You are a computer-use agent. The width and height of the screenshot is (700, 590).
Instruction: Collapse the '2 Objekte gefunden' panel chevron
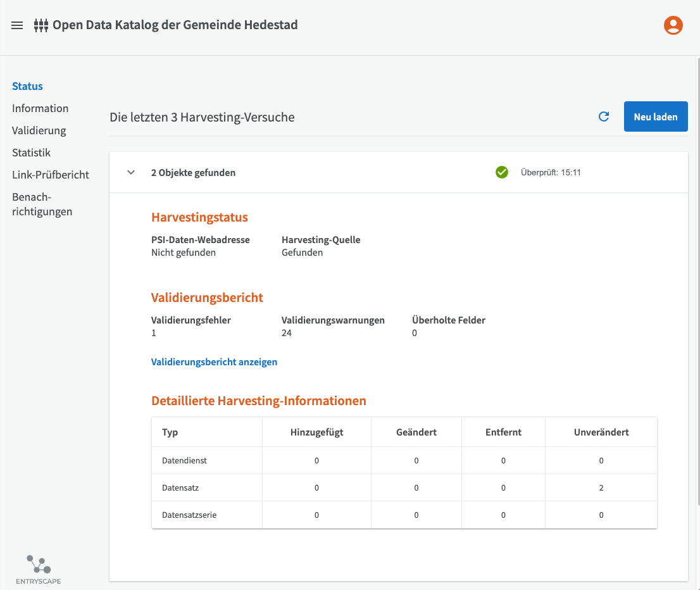(131, 172)
